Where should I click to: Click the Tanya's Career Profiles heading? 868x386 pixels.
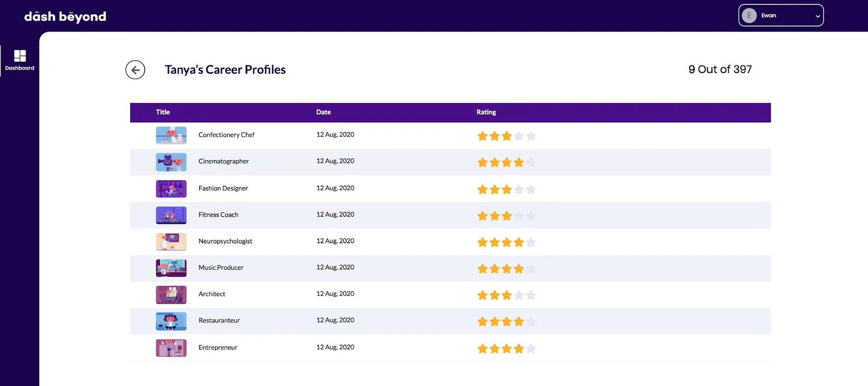pos(225,70)
